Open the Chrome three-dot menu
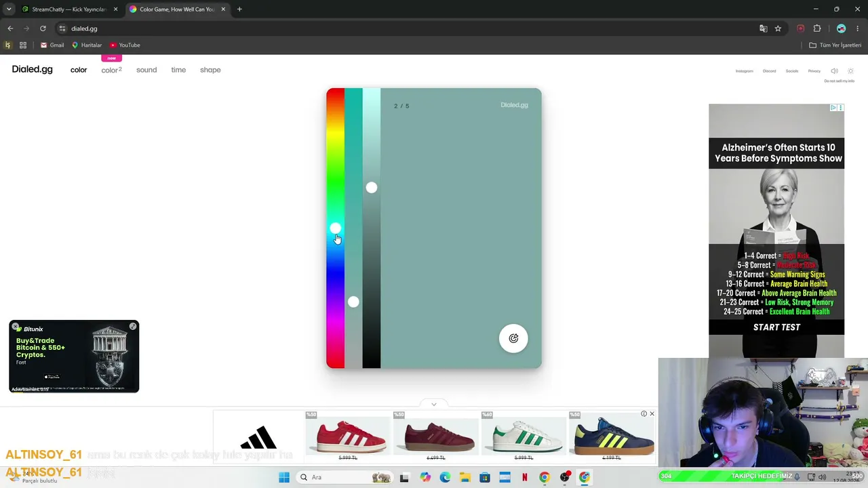This screenshot has width=868, height=488. (x=858, y=28)
